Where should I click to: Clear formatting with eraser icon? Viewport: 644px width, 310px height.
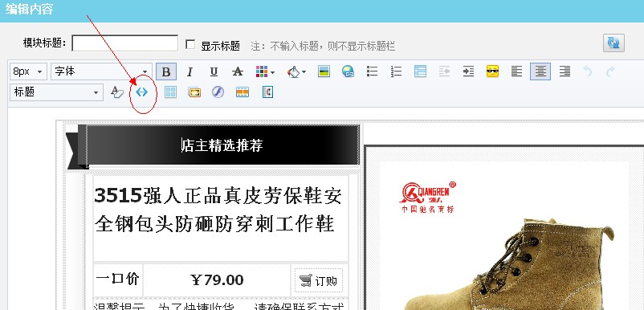point(117,92)
